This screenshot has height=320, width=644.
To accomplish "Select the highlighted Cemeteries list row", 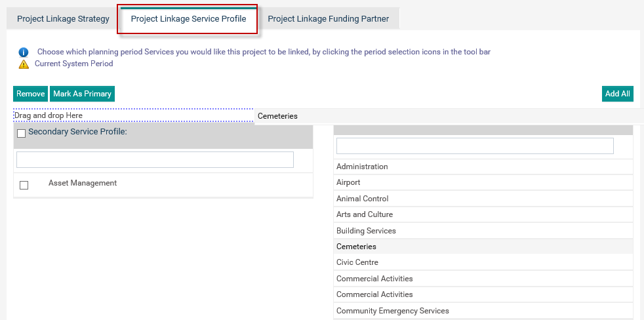I will (x=483, y=247).
